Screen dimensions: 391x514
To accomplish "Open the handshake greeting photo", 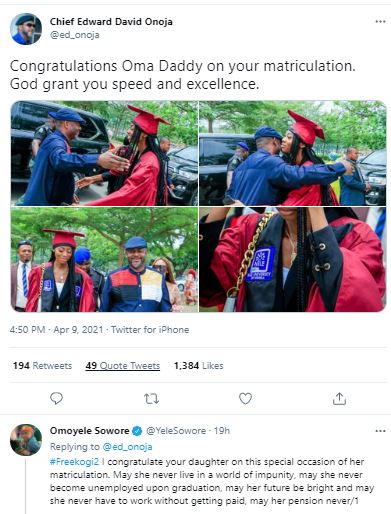I will (x=104, y=153).
